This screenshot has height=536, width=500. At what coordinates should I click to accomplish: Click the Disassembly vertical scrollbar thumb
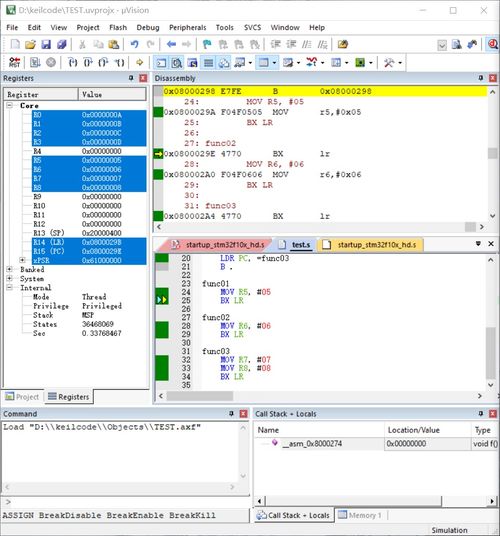492,153
